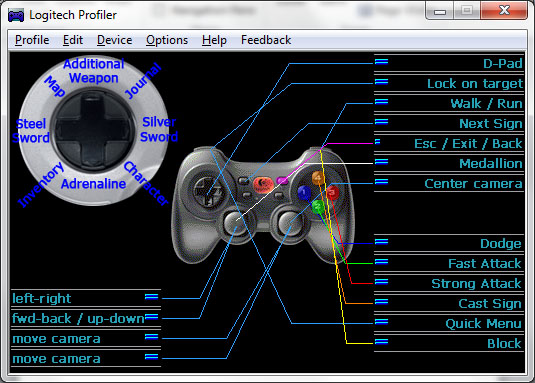
Task: Click blue marker beside fwd-back / up-down
Action: click(x=151, y=316)
